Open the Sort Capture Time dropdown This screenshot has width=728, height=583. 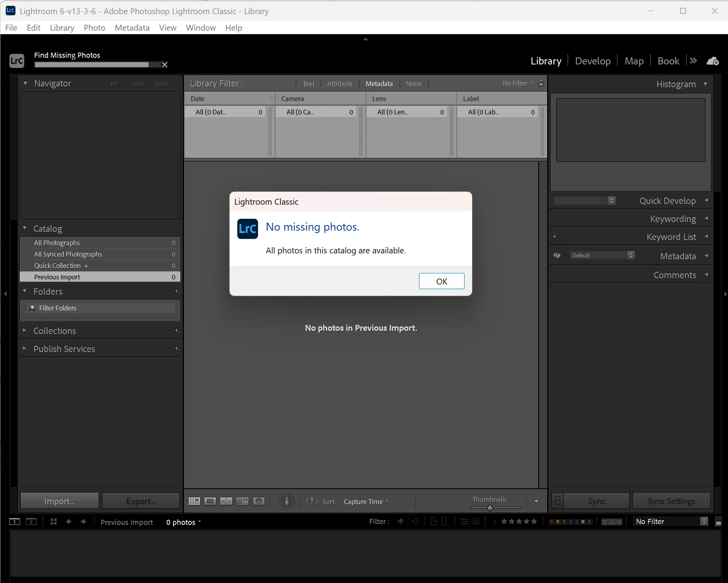click(x=366, y=502)
